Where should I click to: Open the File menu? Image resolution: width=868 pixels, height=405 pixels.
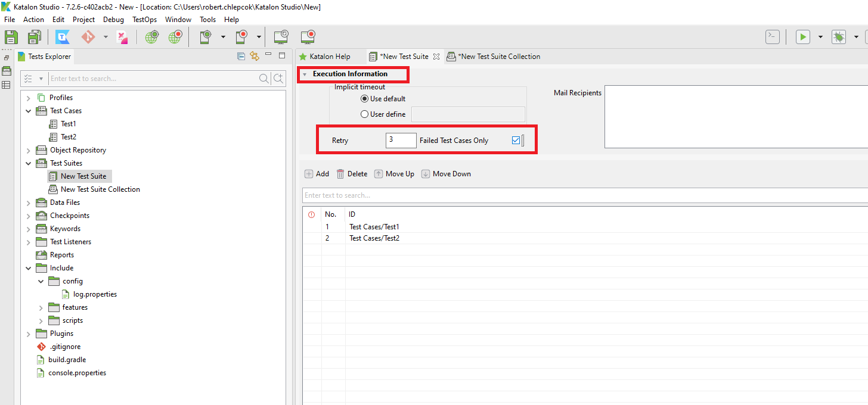click(x=10, y=20)
